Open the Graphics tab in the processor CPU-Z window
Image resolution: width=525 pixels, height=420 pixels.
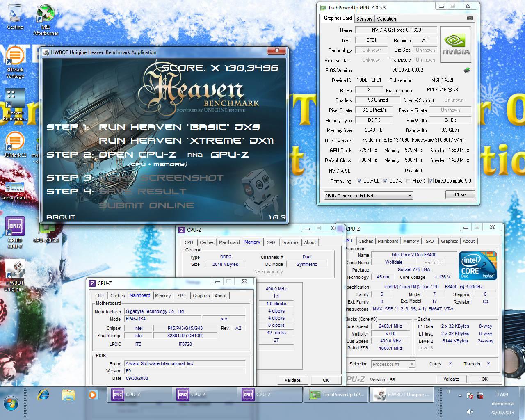click(x=449, y=241)
